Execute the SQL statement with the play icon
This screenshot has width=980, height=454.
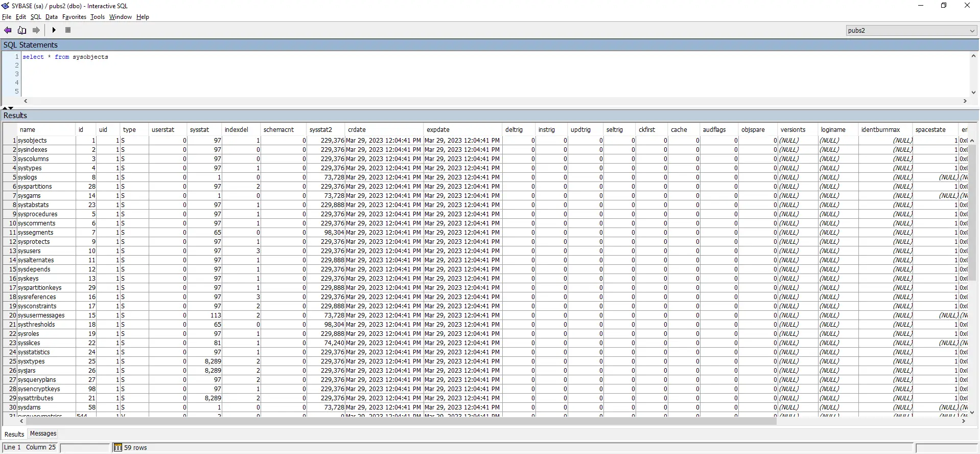click(54, 30)
